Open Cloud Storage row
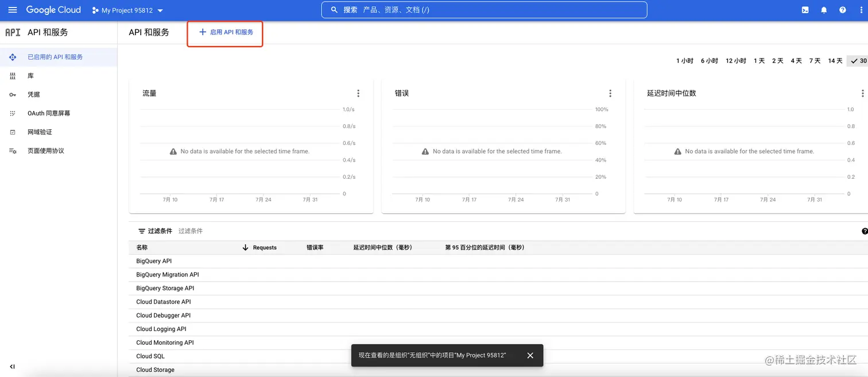Viewport: 868px width, 377px height. pyautogui.click(x=498, y=370)
